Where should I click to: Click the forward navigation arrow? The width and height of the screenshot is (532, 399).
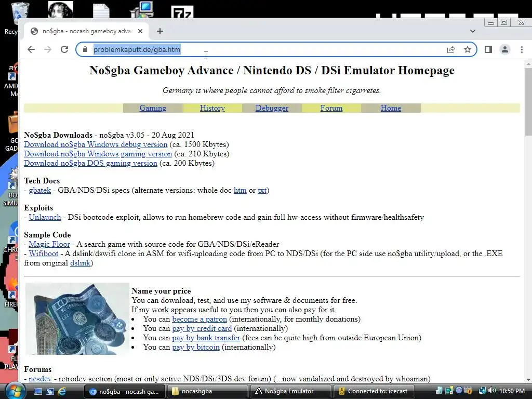48,49
